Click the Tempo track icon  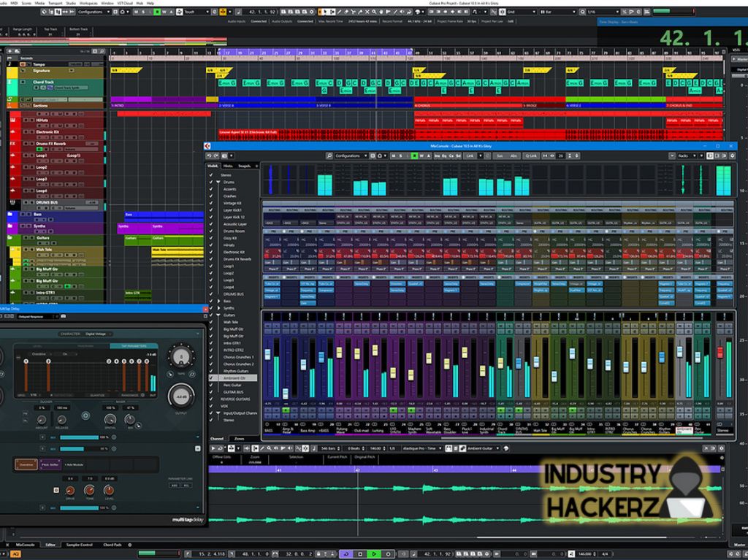pos(10,64)
